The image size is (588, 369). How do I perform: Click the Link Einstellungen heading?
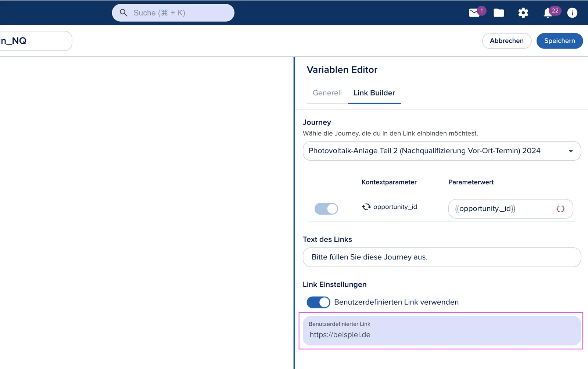pos(335,284)
